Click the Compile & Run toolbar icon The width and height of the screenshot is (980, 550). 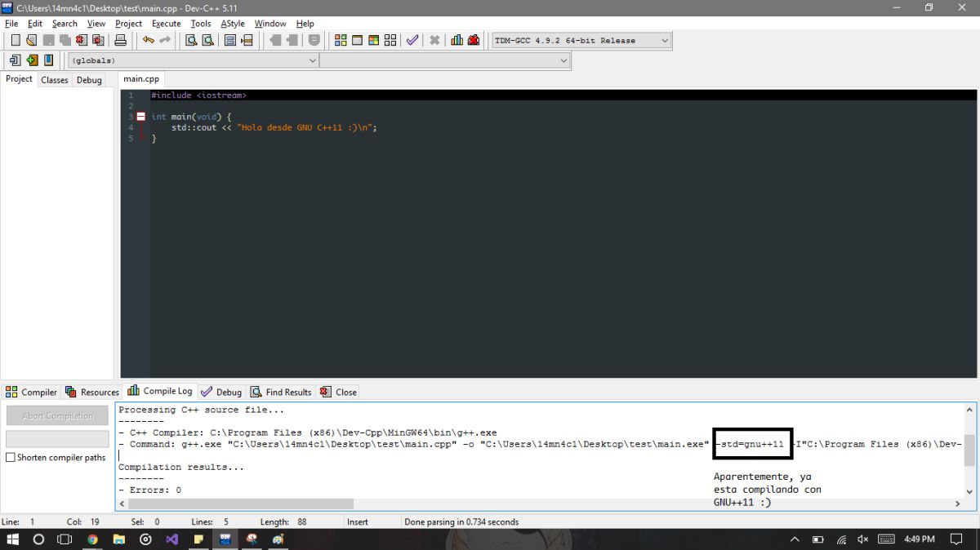point(373,40)
